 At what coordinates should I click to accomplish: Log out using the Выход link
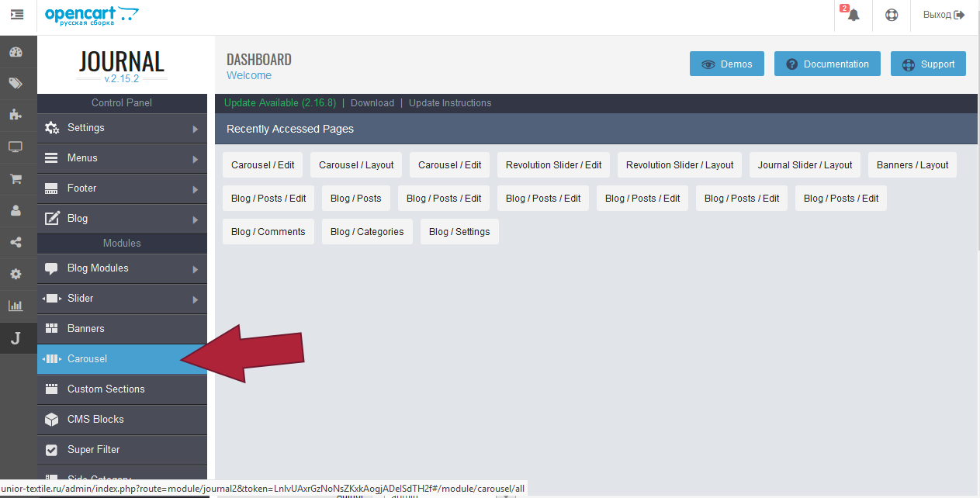pyautogui.click(x=944, y=15)
